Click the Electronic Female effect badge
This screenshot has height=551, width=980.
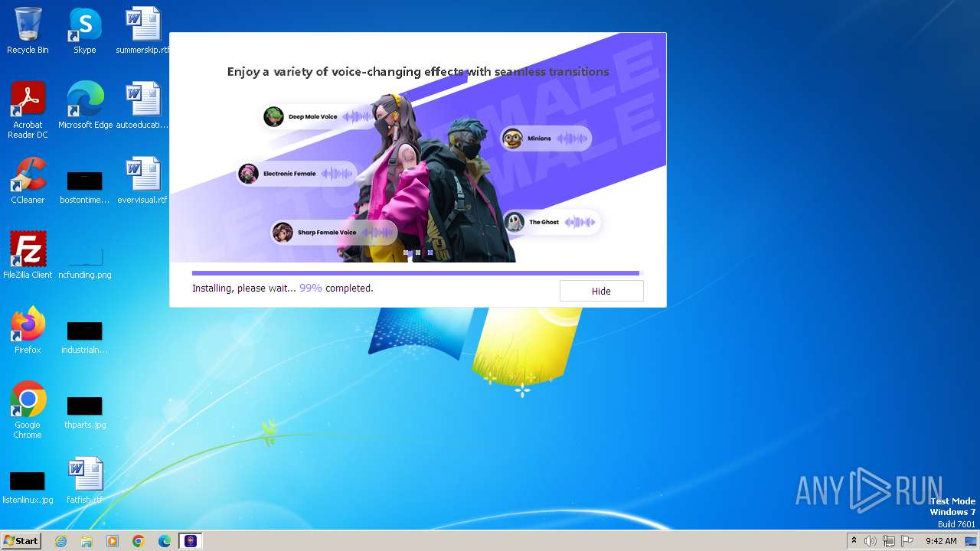point(297,174)
